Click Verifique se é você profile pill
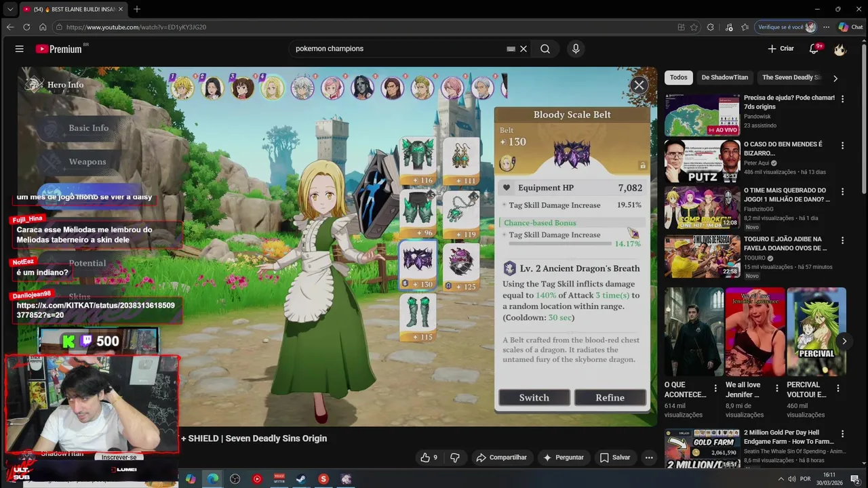Viewport: 868px width, 488px height. [x=787, y=27]
